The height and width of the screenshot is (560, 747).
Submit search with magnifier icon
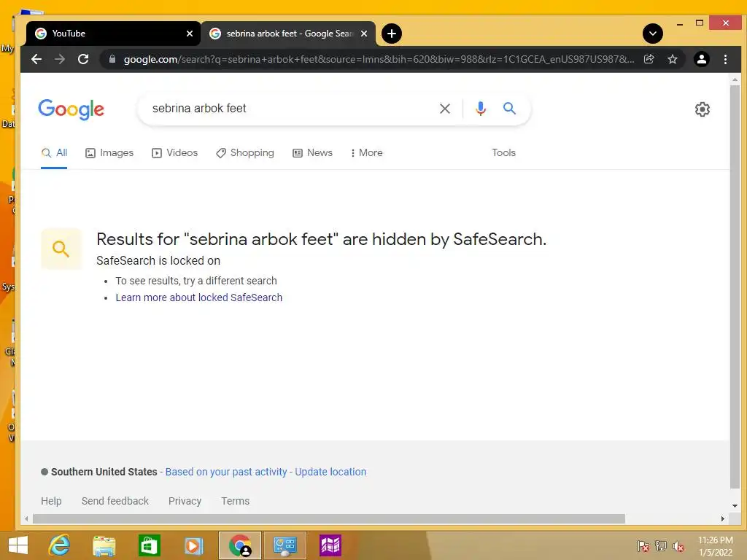[509, 109]
